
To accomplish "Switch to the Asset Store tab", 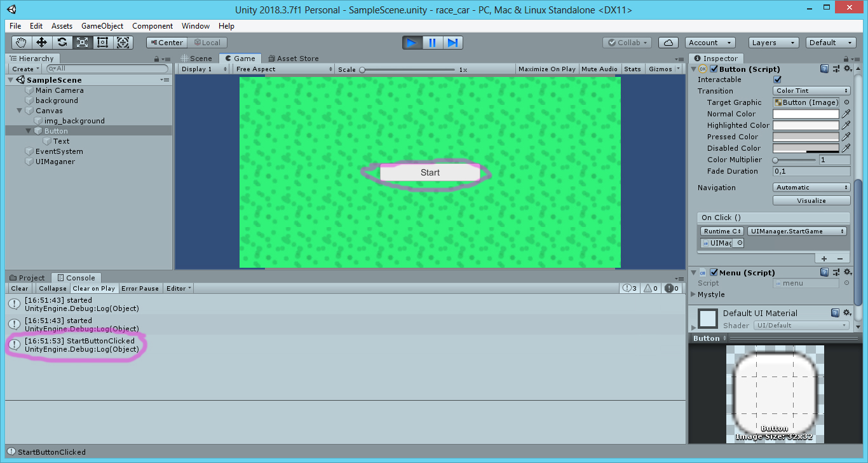I will click(293, 59).
